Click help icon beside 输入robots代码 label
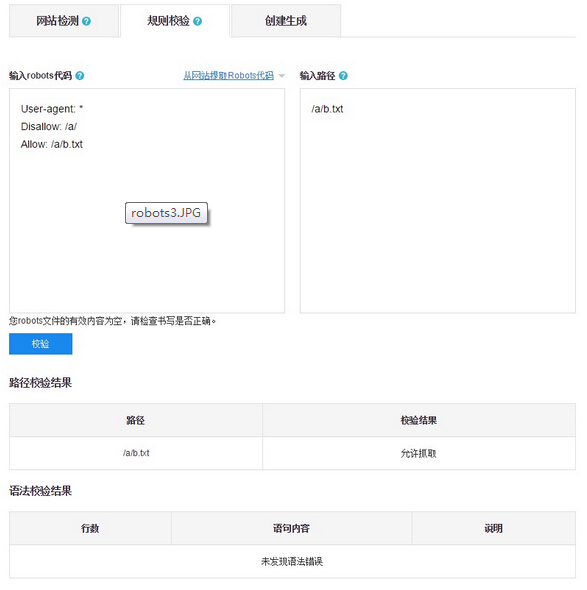Image resolution: width=587 pixels, height=590 pixels. point(79,76)
